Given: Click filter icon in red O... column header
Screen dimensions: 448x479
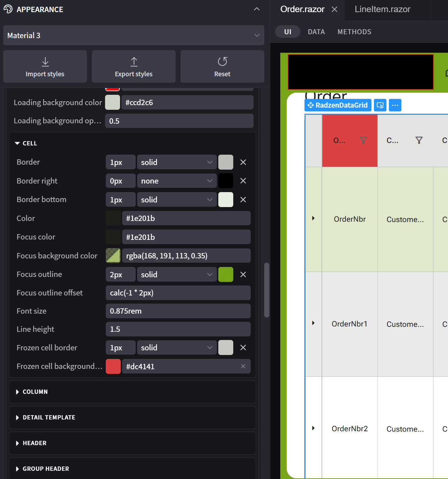Looking at the screenshot, I should tap(363, 140).
